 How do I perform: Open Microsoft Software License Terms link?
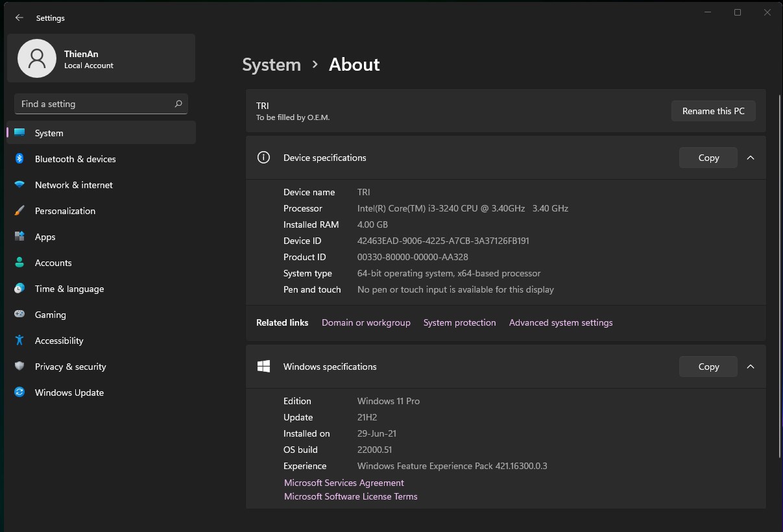(351, 496)
